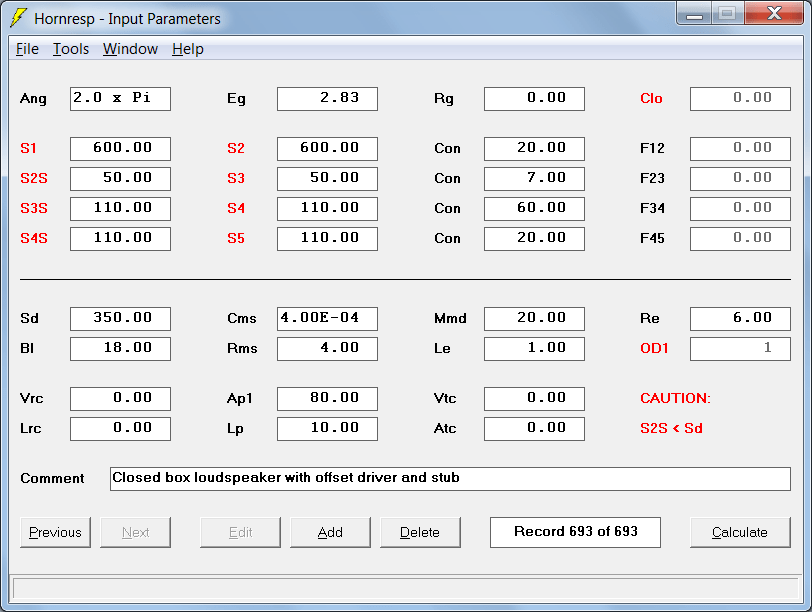Click the red S2S label
Screen dimensions: 812x612
coord(34,179)
